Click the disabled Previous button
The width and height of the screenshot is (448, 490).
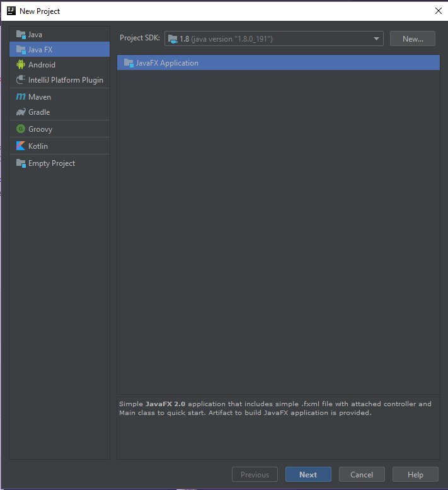click(x=255, y=474)
